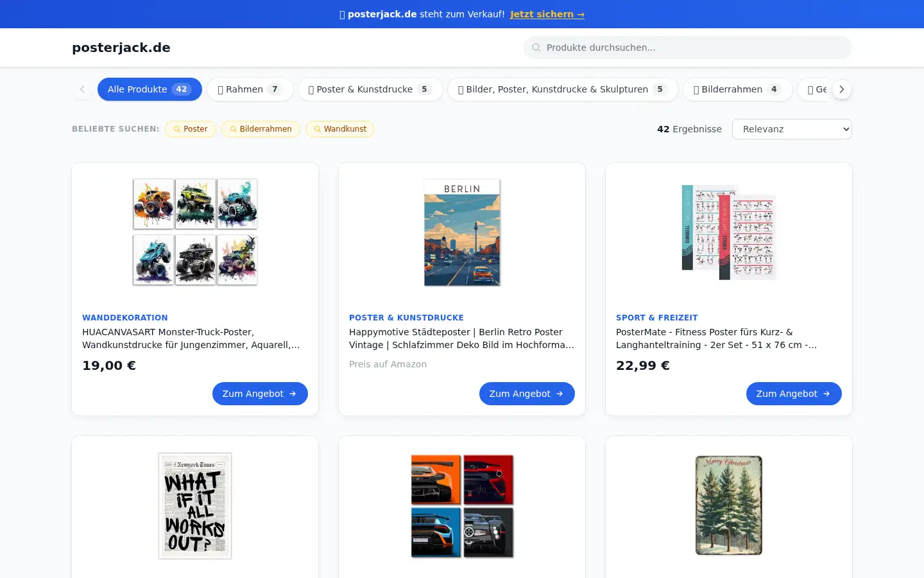The width and height of the screenshot is (924, 578).
Task: Click the What If It All Works Out poster image
Action: tap(195, 505)
